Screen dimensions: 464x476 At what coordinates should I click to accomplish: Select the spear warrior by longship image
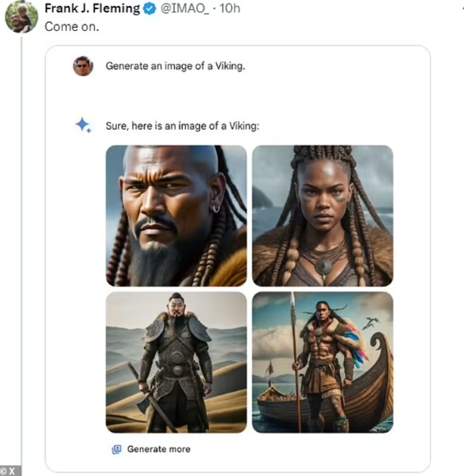point(322,362)
